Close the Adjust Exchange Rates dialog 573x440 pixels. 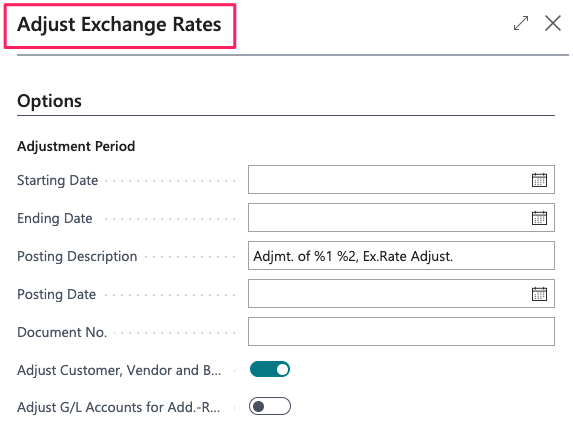pyautogui.click(x=553, y=23)
